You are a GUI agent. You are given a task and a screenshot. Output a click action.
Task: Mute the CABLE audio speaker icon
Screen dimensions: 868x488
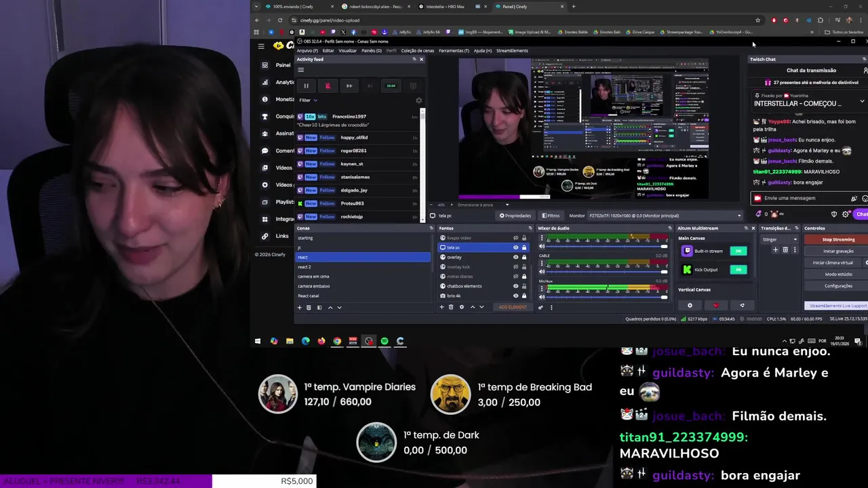point(542,271)
